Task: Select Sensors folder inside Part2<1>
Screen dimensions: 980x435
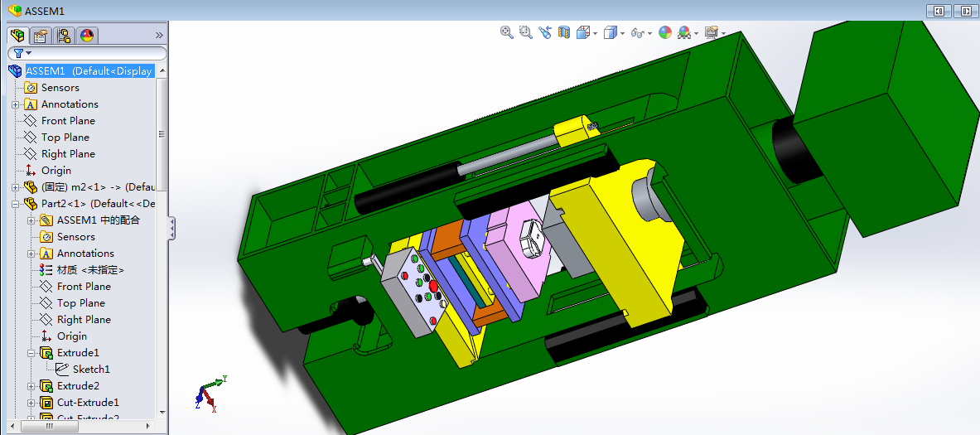Action: 75,237
